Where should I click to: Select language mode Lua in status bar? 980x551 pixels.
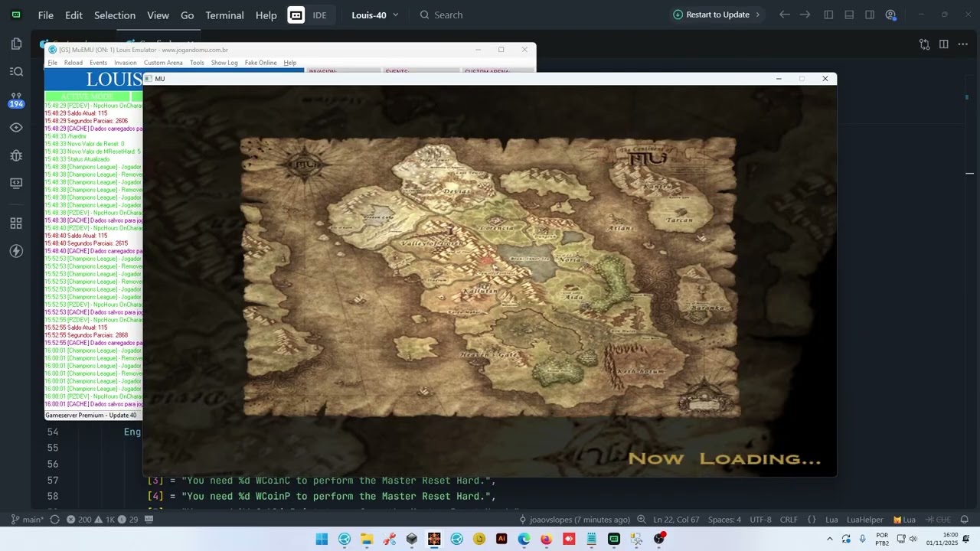(x=831, y=520)
